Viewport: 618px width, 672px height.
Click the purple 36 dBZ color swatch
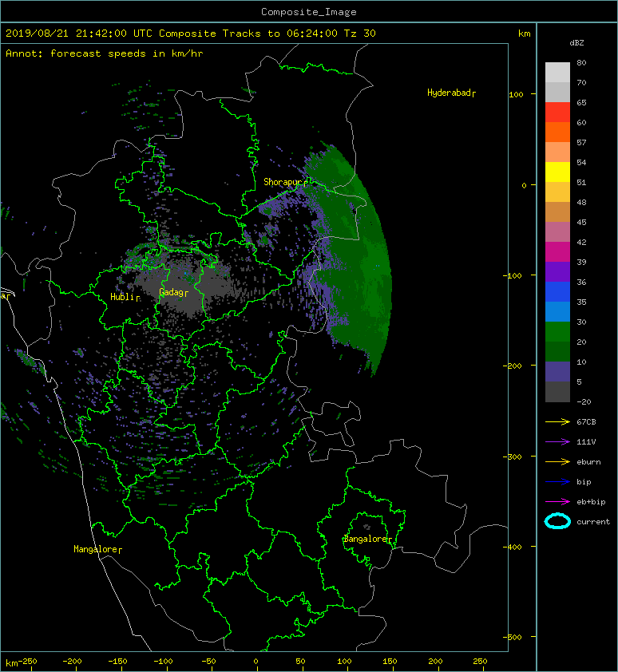[557, 271]
